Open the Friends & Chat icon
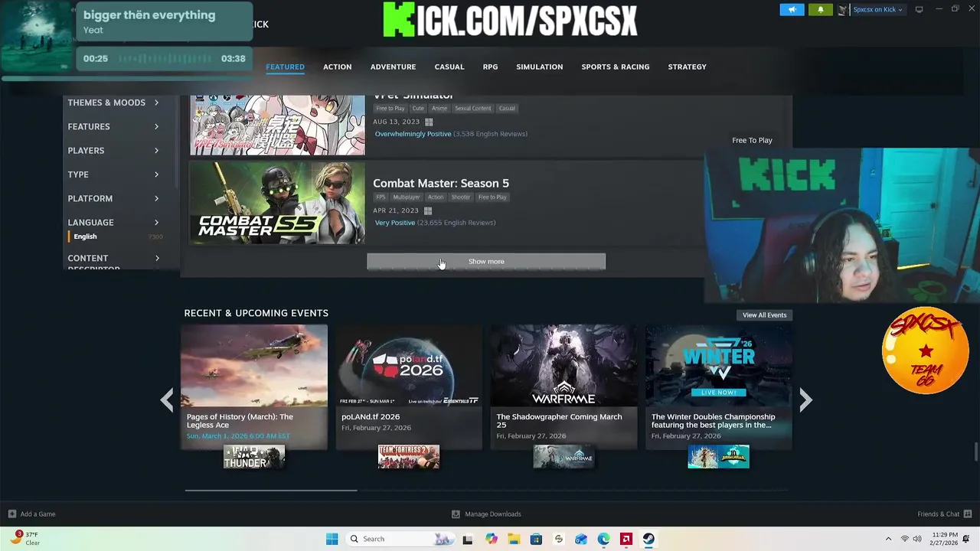 pos(968,514)
